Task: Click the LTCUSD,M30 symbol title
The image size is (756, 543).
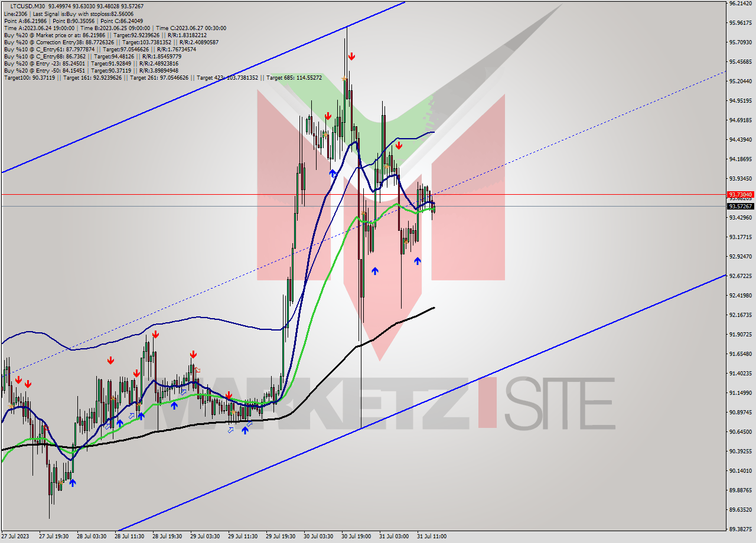Action: point(28,6)
